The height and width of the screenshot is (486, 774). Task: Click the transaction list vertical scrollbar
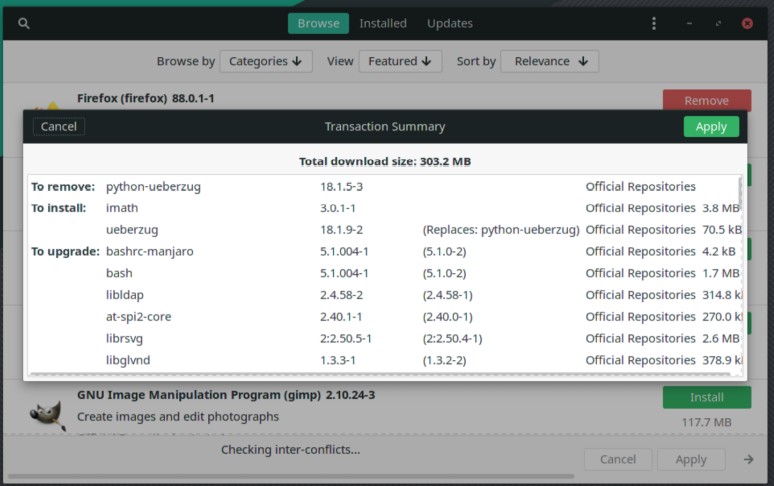pyautogui.click(x=739, y=192)
